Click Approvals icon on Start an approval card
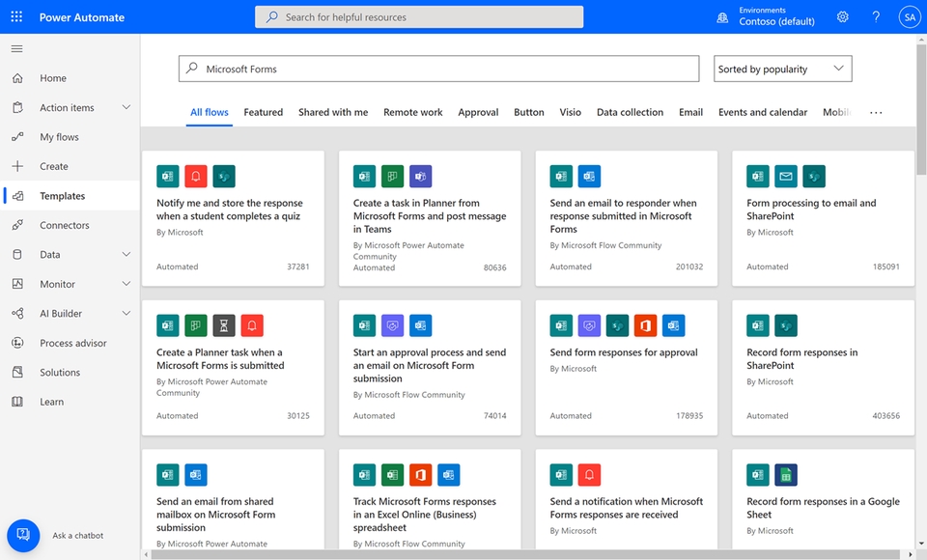927x560 pixels. point(393,325)
